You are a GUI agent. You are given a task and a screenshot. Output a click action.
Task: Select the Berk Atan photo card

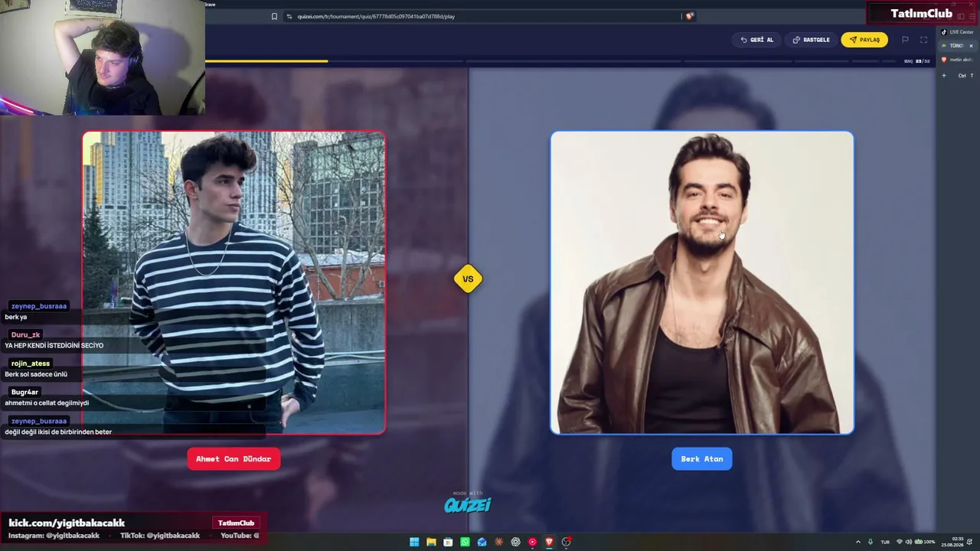702,283
